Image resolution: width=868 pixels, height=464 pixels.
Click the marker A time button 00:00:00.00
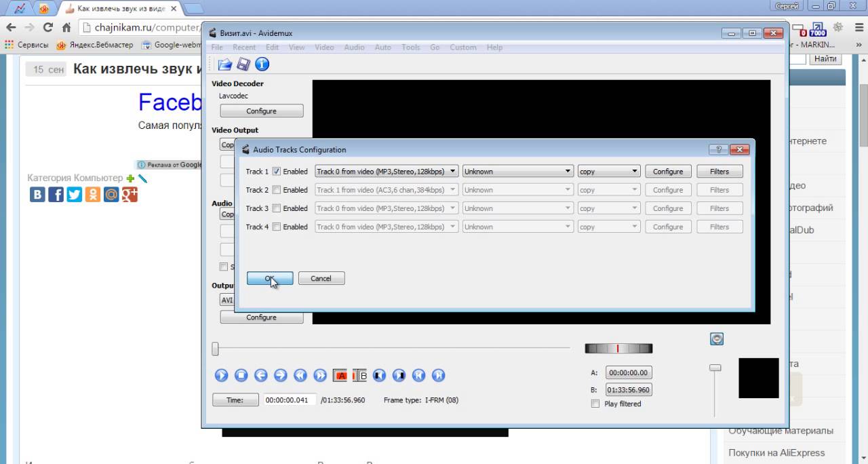[629, 372]
